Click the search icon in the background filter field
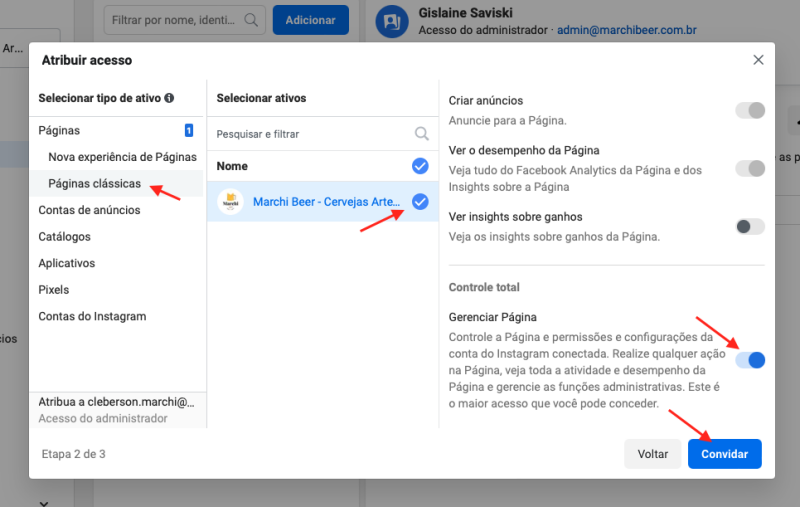 tap(252, 19)
